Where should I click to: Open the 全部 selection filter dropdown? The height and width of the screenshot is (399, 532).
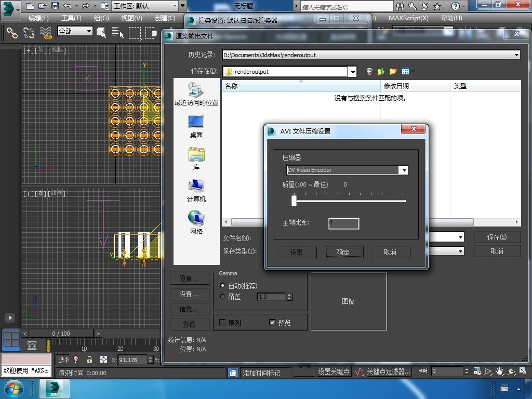pyautogui.click(x=89, y=31)
